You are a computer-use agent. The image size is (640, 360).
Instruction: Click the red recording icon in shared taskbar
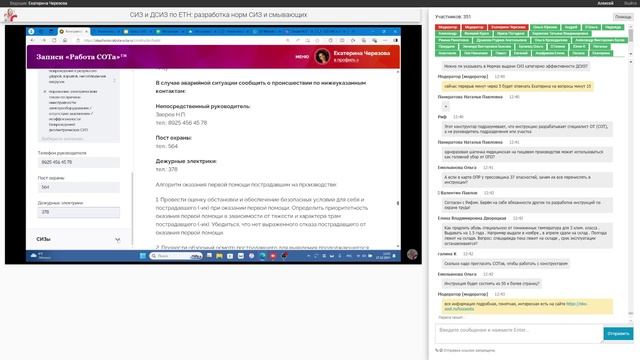273,256
